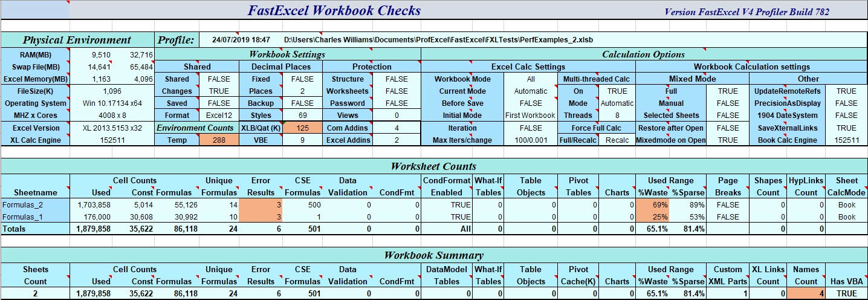868x300 pixels.
Task: Click the Has VBA header cell
Action: point(847,281)
